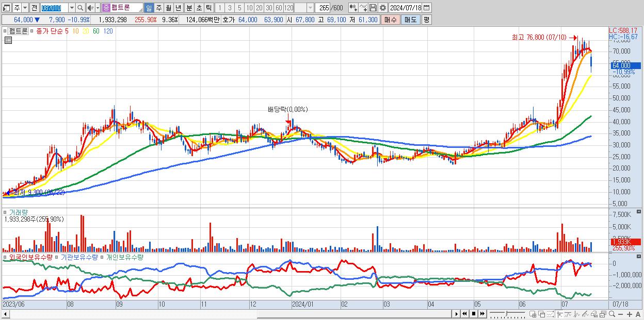
Task: Click the window layout icon at the toolbar start
Action: 7,8
